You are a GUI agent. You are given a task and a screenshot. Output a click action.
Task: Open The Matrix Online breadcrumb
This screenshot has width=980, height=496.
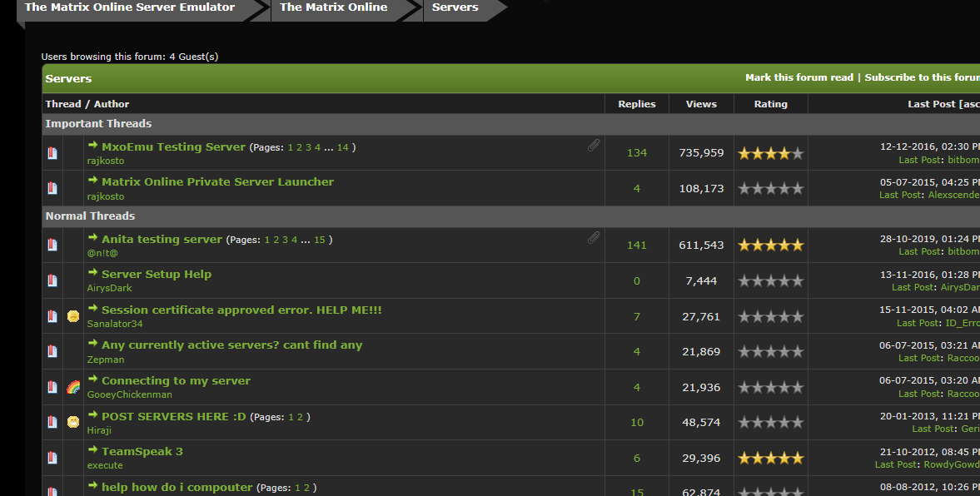coord(333,7)
